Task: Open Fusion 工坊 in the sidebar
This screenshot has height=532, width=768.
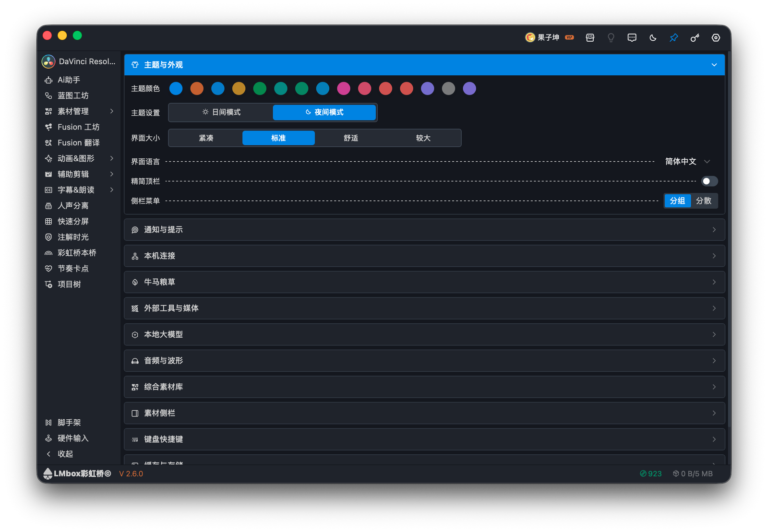Action: 80,127
